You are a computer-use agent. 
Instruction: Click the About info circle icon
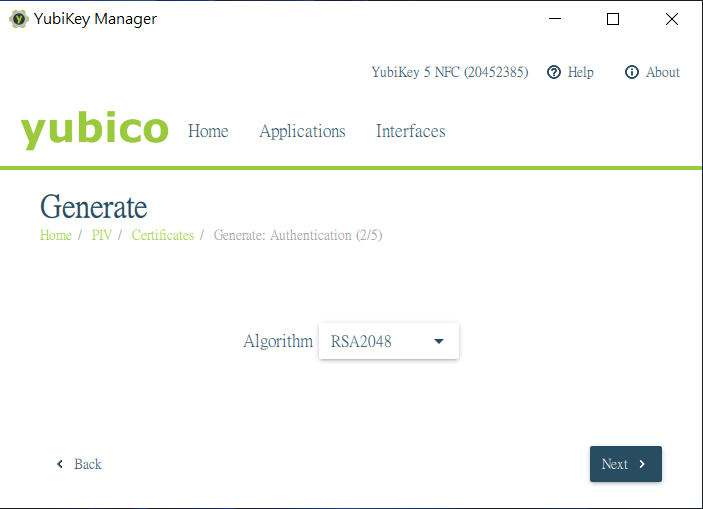pos(631,72)
